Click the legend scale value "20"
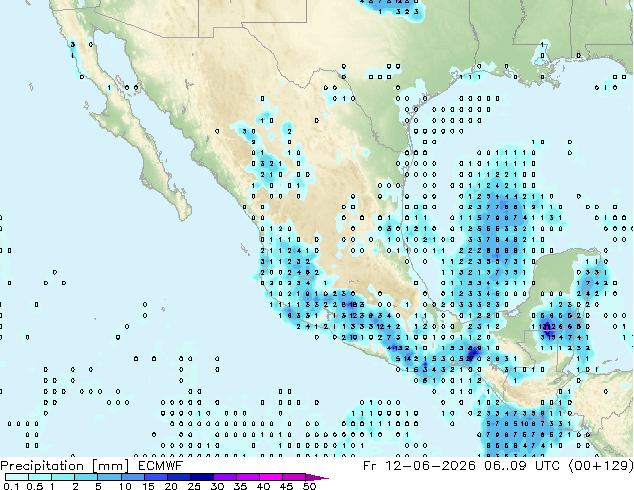The image size is (634, 490). pyautogui.click(x=171, y=486)
